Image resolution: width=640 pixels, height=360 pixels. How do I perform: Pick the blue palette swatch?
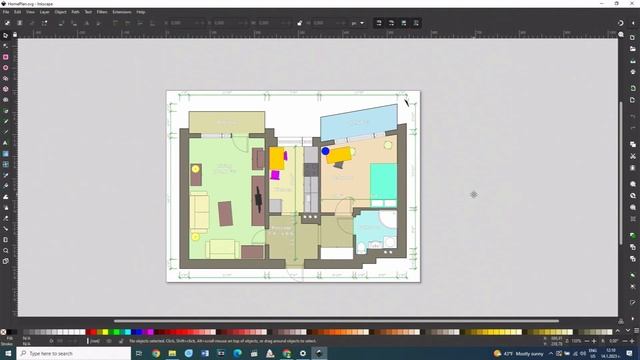[x=139, y=332]
